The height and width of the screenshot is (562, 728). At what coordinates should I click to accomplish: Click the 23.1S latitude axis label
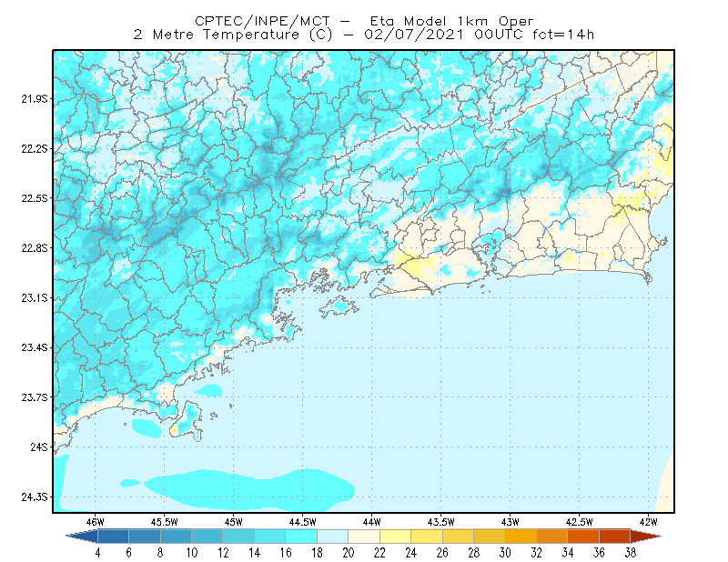35,298
